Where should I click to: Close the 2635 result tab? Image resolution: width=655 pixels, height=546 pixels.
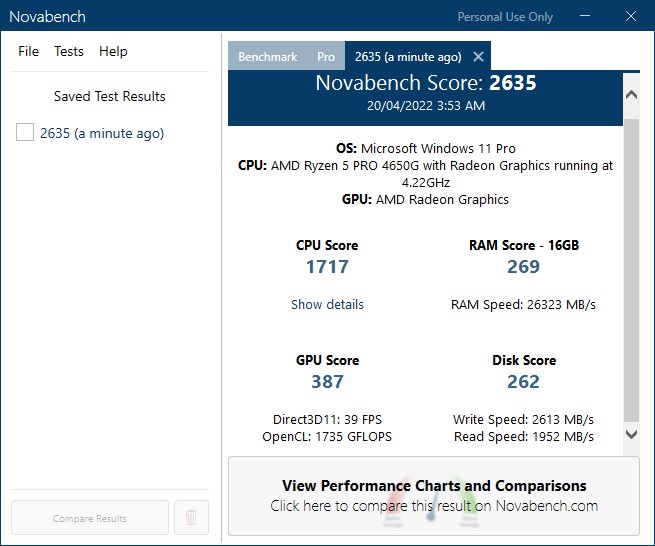[478, 56]
